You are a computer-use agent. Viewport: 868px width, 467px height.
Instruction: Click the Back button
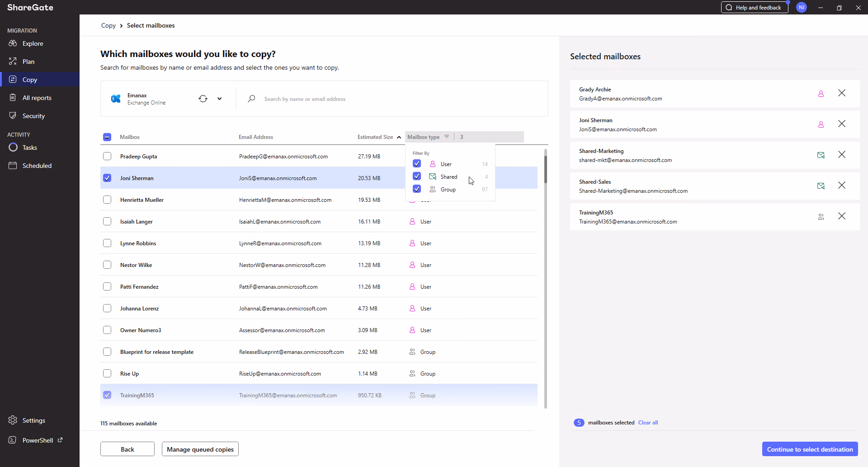(x=127, y=449)
